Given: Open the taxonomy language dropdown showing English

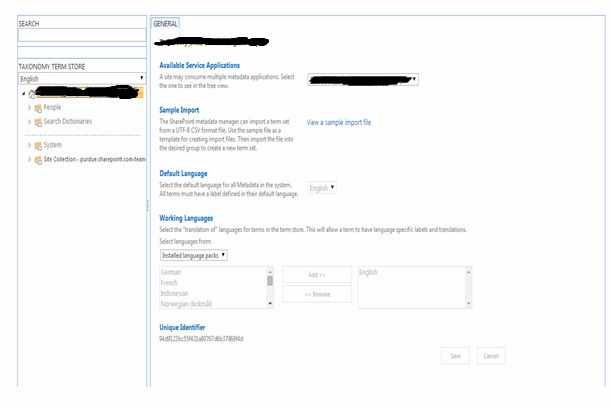Looking at the screenshot, I should click(x=82, y=78).
